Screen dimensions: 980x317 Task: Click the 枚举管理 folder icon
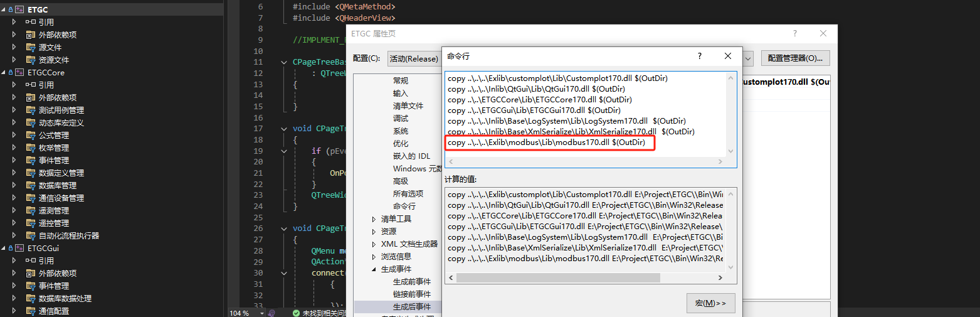click(31, 148)
